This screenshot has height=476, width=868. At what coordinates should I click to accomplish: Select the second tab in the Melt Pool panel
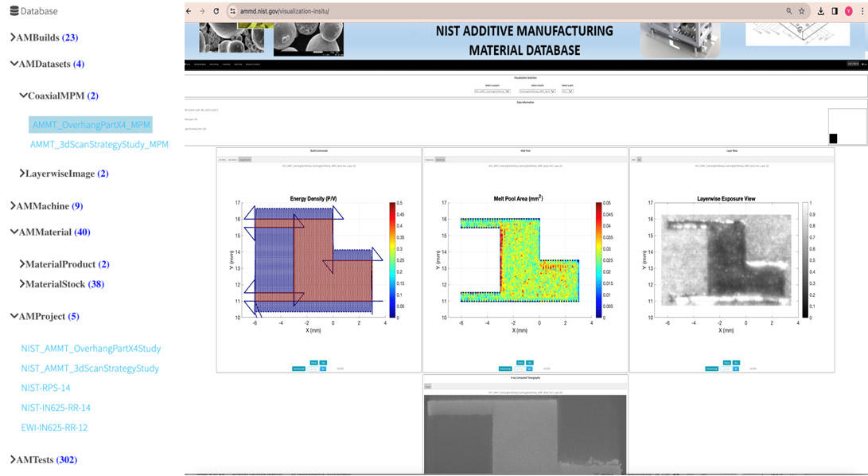442,158
